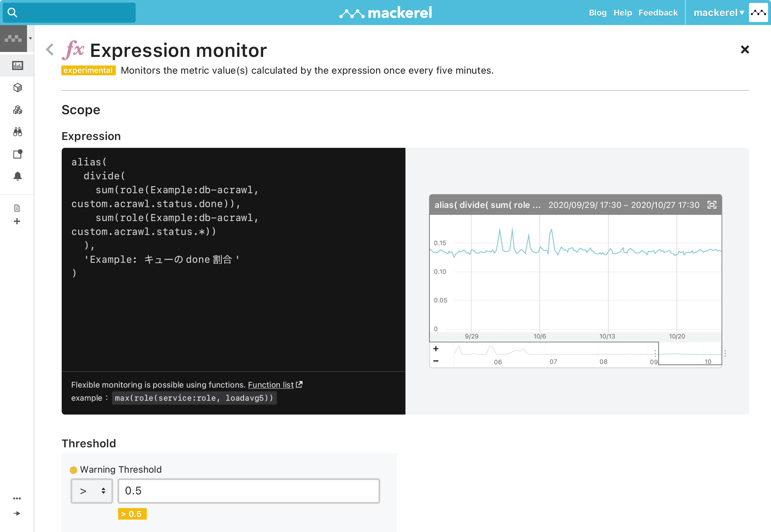Open the Services icon in the sidebar
Viewport: 771px width, 532px height.
17,110
